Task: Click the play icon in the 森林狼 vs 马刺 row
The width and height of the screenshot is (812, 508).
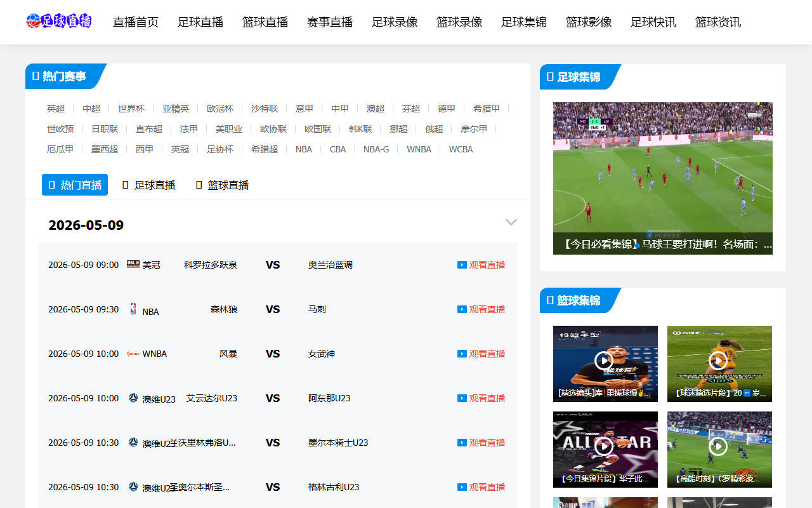Action: tap(462, 309)
